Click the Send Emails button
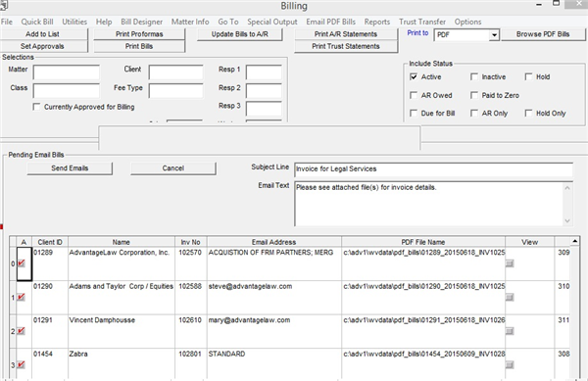 (x=70, y=168)
